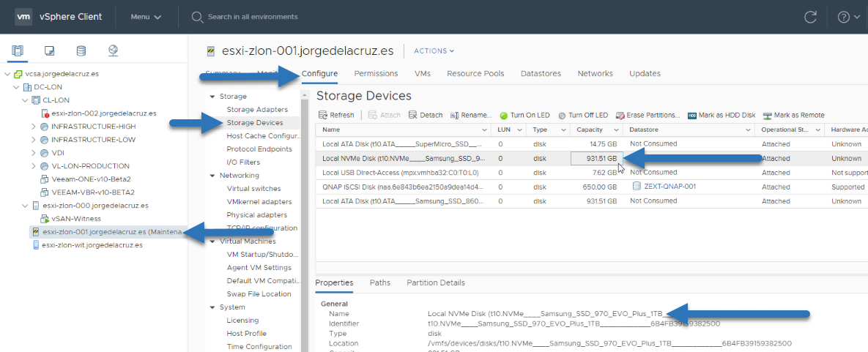Open Virtual switches settings

(253, 189)
